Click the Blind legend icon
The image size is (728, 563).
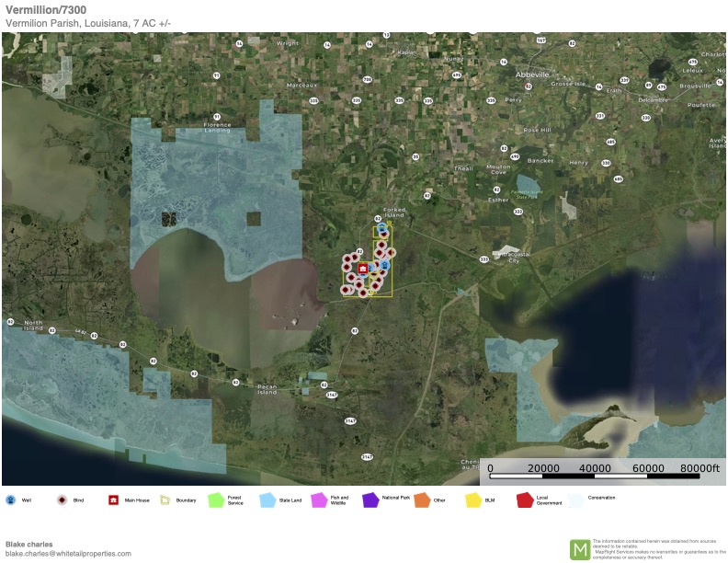[x=62, y=500]
